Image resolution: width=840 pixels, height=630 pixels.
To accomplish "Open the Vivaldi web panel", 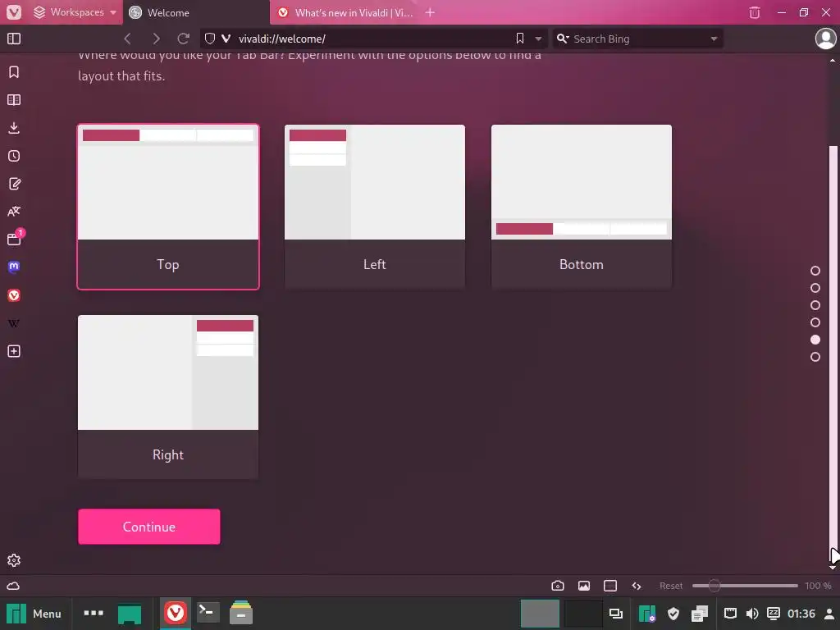I will [14, 295].
